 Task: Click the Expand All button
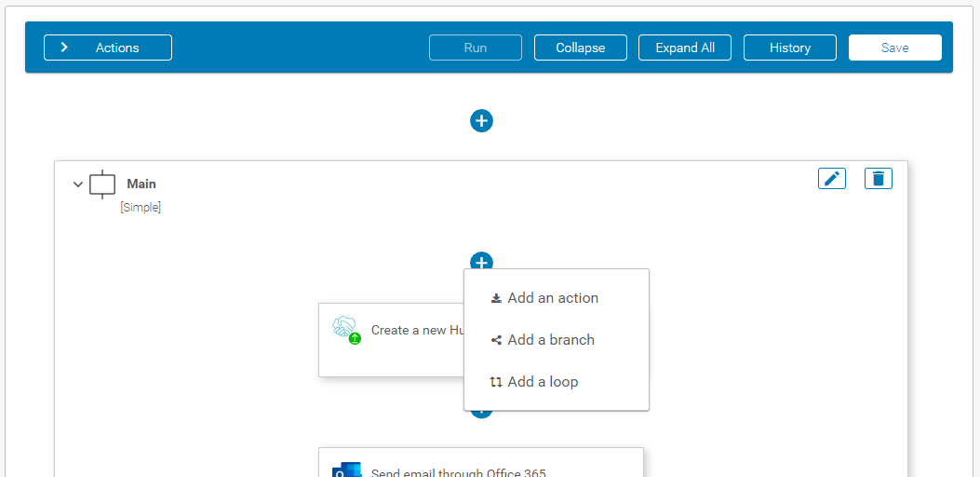tap(684, 48)
